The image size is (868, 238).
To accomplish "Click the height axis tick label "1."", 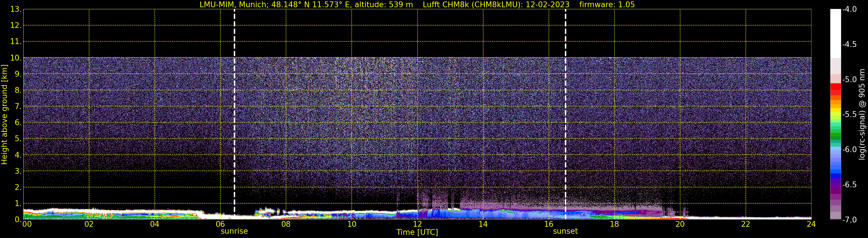I will click(18, 203).
